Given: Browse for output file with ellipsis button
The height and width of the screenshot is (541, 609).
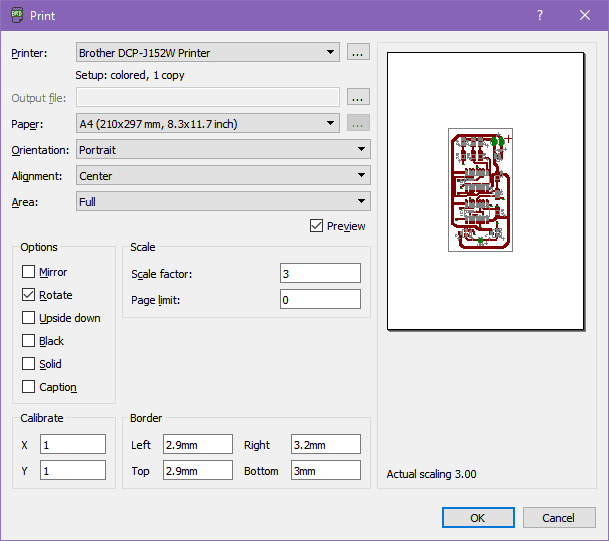Looking at the screenshot, I should click(x=359, y=97).
